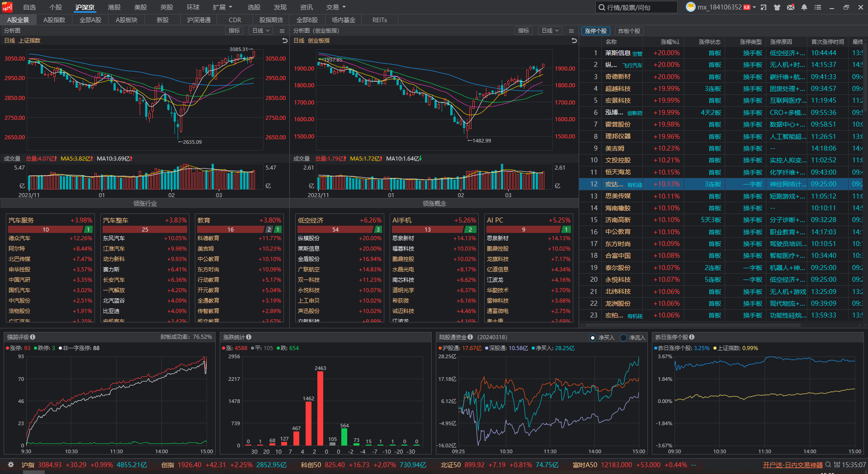The image size is (868, 474).
Task: Click the hamburger menu in 创业板指 chart header
Action: [571, 31]
